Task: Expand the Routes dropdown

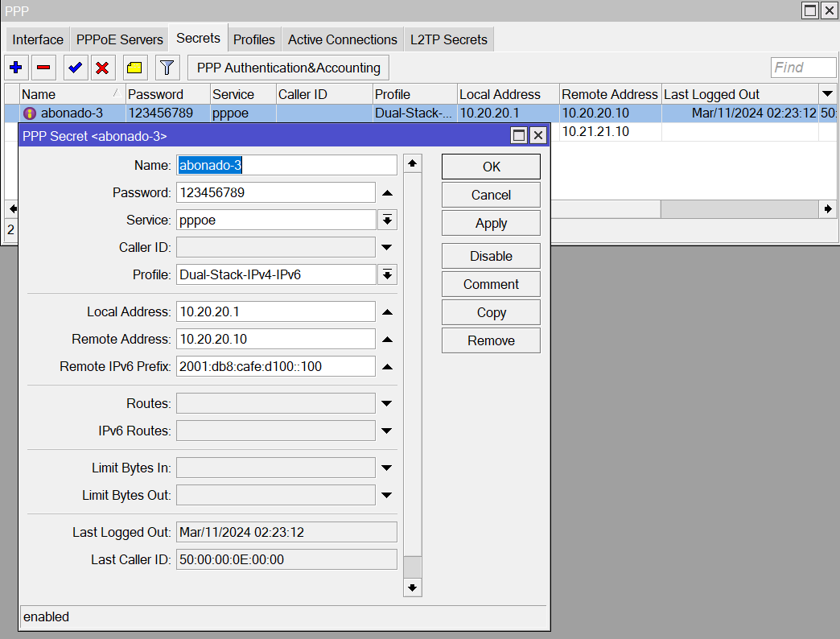Action: coord(387,402)
